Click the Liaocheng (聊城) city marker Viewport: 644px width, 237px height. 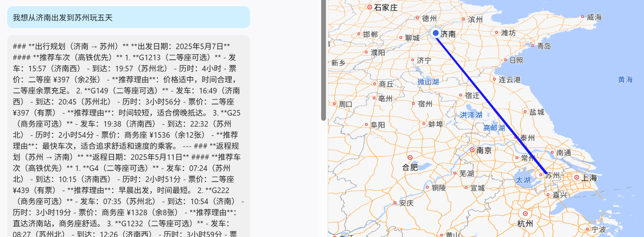(x=401, y=37)
